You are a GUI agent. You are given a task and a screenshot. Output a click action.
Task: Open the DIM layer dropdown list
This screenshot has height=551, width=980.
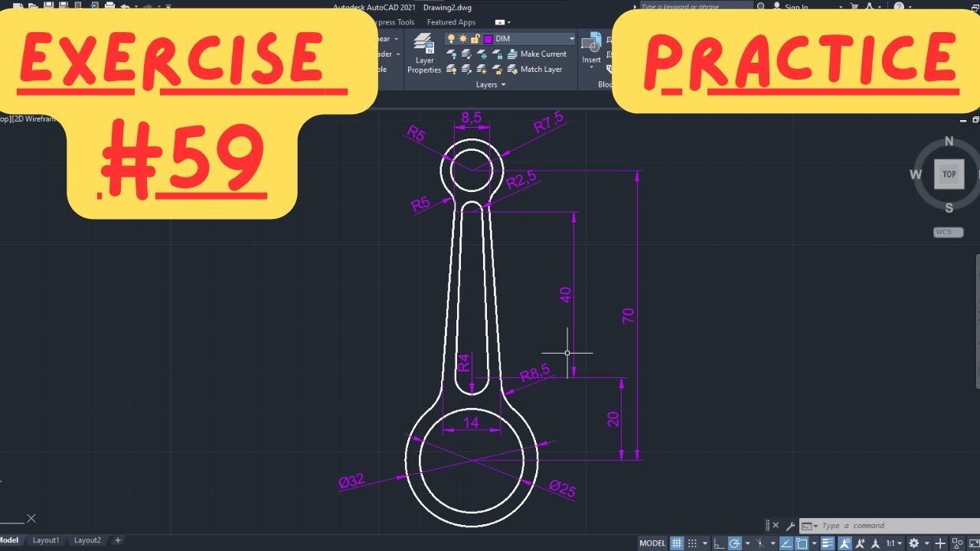[572, 38]
